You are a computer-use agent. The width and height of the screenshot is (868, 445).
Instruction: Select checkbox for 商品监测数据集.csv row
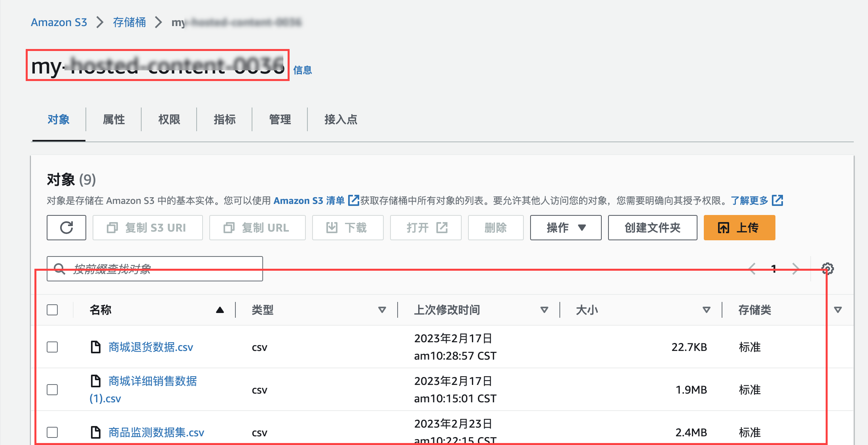pyautogui.click(x=52, y=432)
